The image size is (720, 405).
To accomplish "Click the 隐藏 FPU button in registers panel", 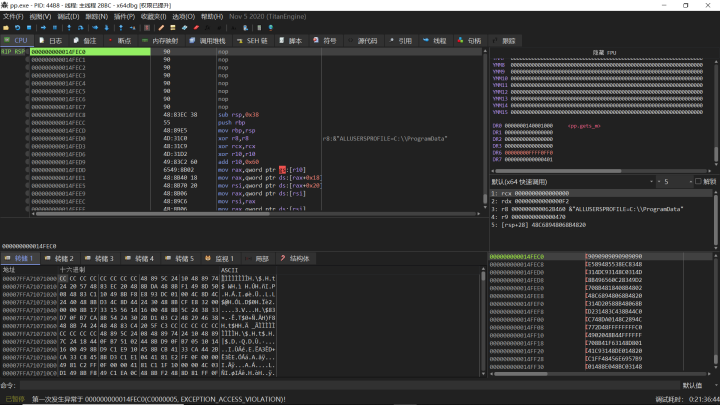I will click(604, 51).
